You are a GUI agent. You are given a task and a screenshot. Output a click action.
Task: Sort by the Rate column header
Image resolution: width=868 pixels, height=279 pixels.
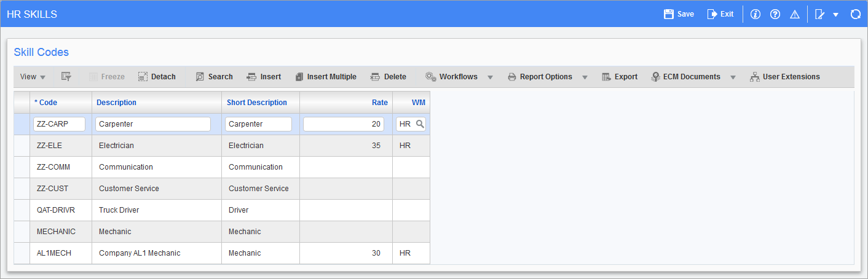click(x=379, y=103)
